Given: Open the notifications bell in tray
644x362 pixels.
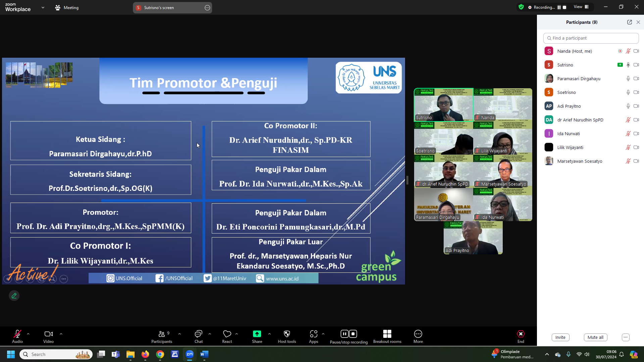Looking at the screenshot, I should (x=622, y=354).
